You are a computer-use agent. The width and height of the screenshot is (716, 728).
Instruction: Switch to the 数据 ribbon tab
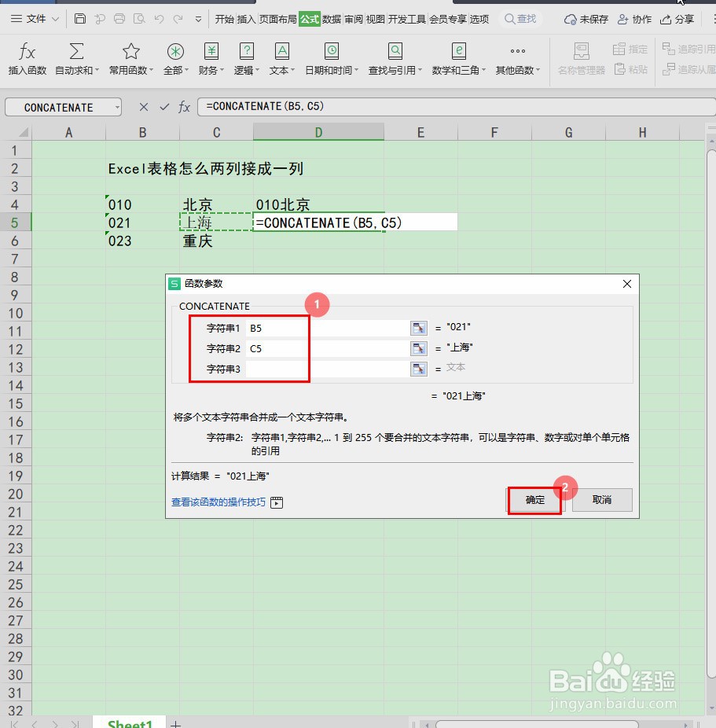332,19
